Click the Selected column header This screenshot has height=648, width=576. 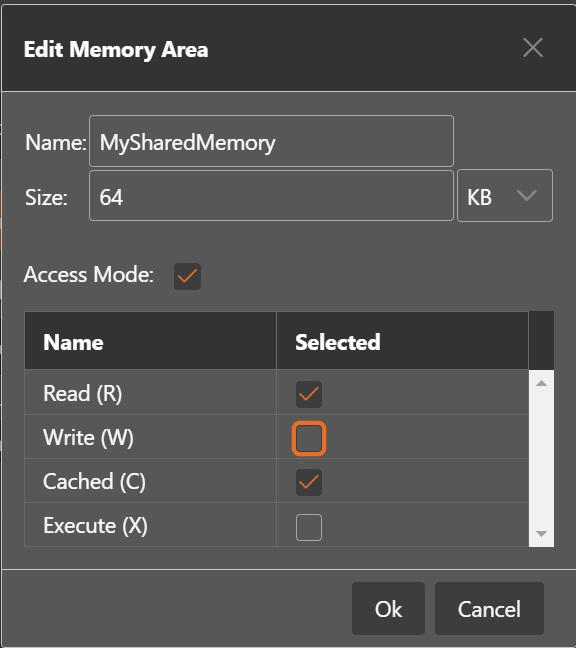click(x=402, y=341)
